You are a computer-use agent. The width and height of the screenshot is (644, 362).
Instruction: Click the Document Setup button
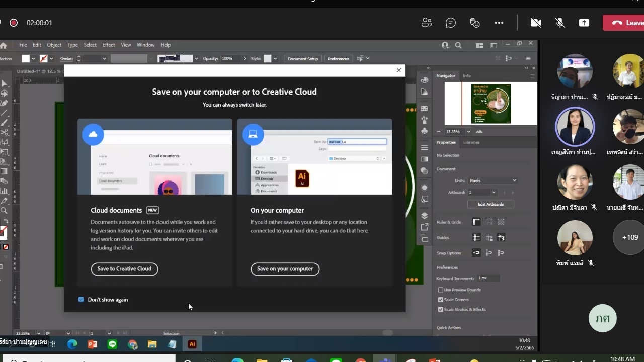[x=303, y=59]
